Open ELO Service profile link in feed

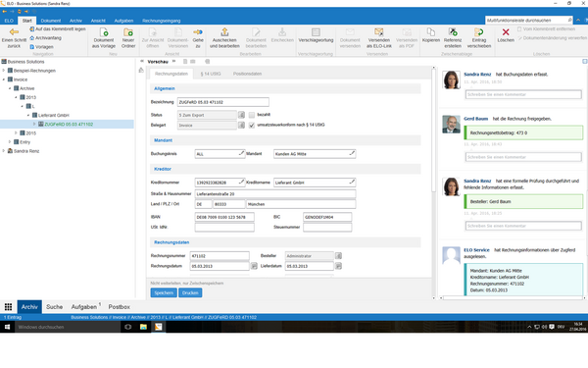[476, 250]
